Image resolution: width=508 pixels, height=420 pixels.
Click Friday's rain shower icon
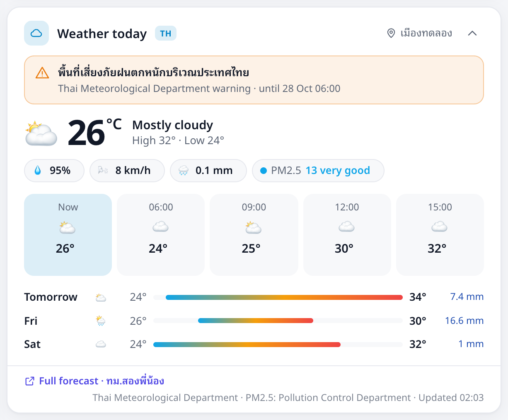click(101, 321)
